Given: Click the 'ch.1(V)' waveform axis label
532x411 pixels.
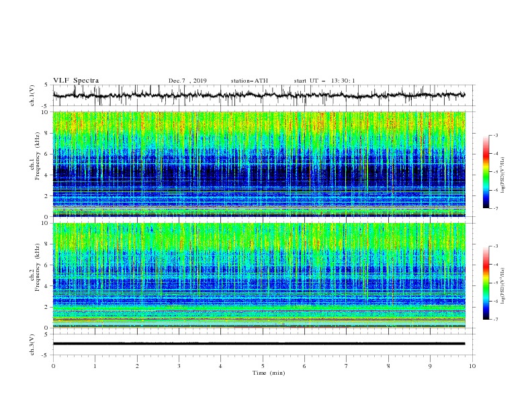Looking at the screenshot, I should click(x=32, y=95).
